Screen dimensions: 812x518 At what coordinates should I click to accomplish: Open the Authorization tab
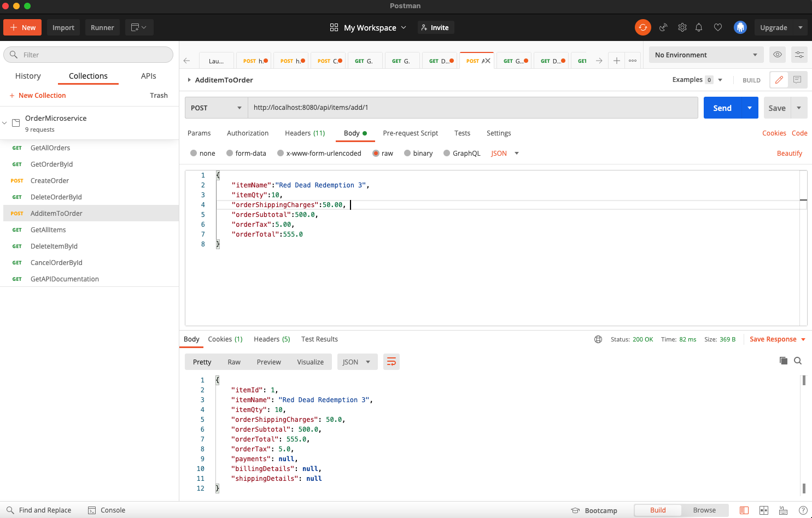(248, 133)
